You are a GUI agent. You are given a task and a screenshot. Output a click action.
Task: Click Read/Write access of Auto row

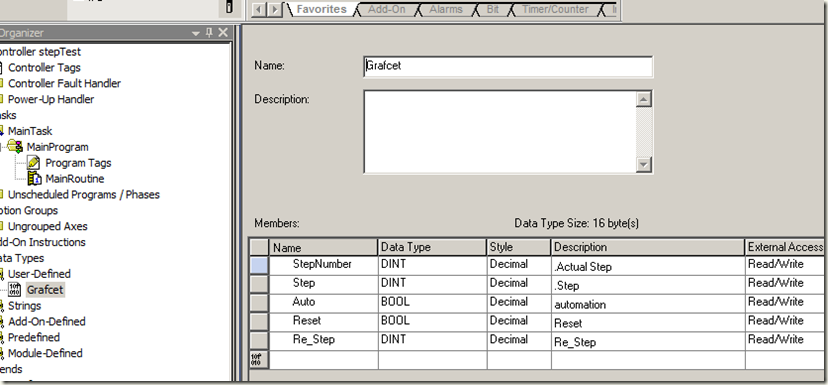click(x=785, y=303)
